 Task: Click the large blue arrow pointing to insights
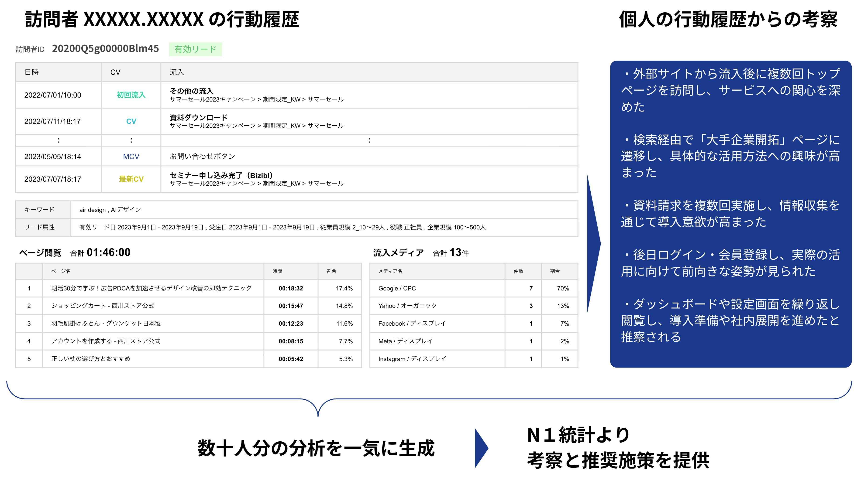coord(593,244)
